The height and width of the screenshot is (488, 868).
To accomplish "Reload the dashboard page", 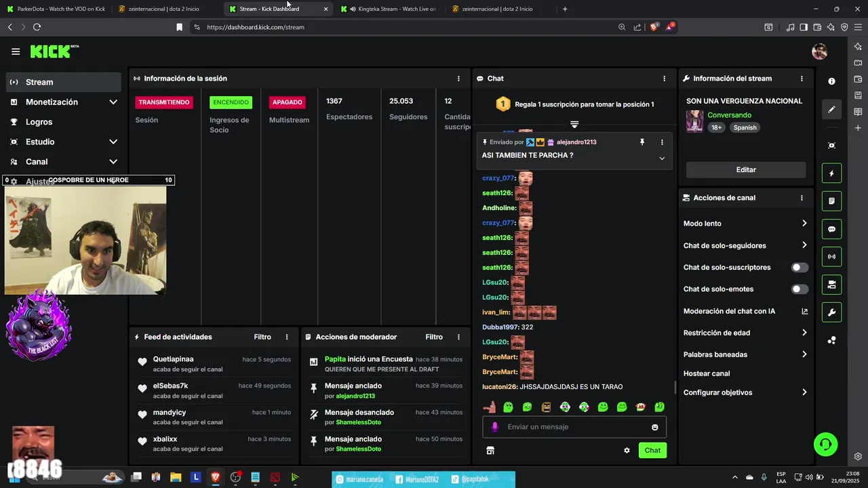I will (x=37, y=27).
